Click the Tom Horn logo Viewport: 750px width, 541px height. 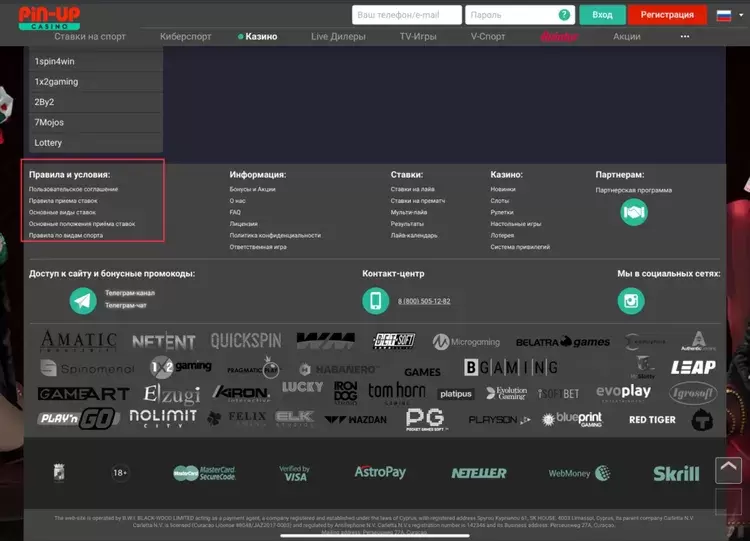point(397,393)
